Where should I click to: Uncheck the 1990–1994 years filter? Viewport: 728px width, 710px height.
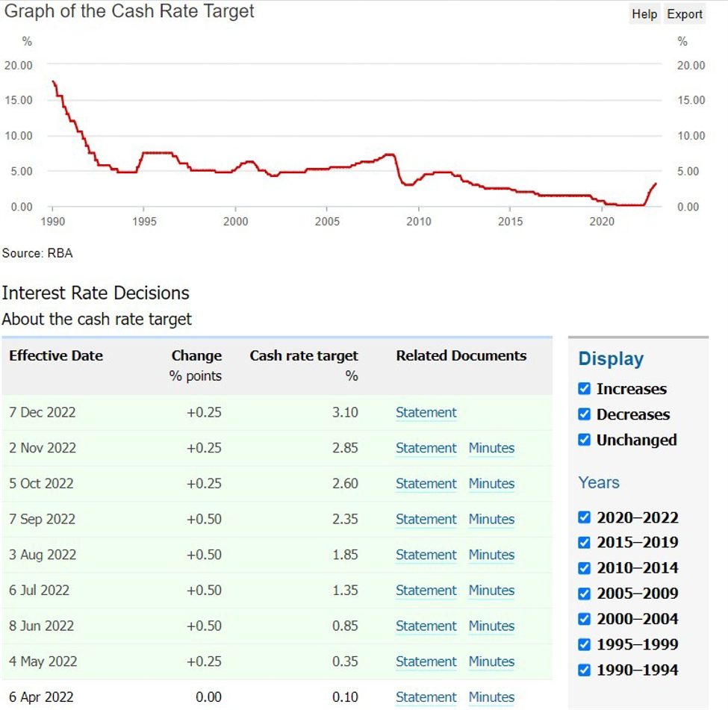point(584,669)
